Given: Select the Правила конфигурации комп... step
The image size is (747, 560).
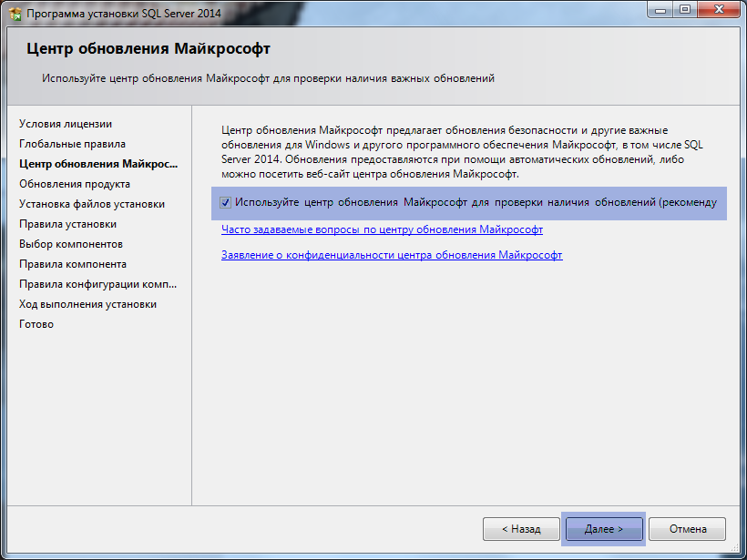Looking at the screenshot, I should 97,284.
